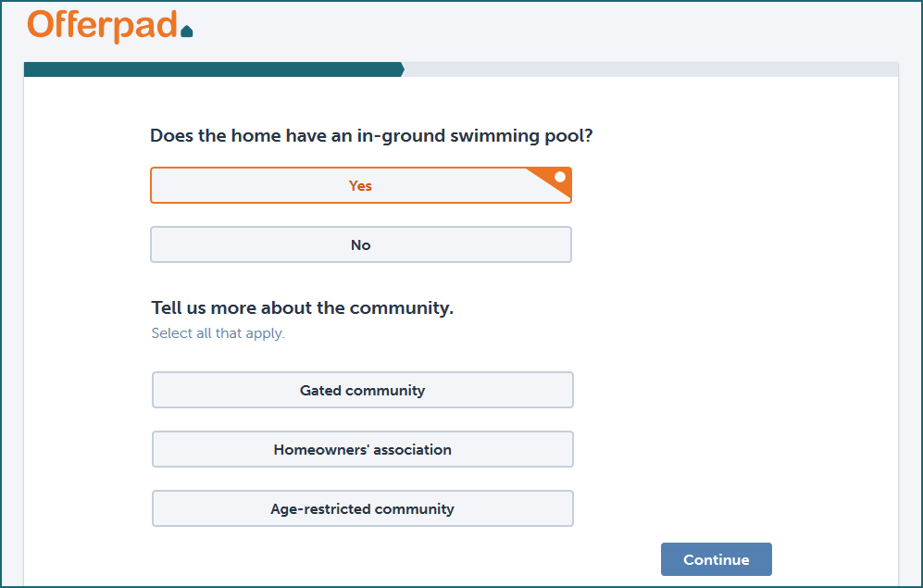Click the swimming pool question heading
The image size is (923, 588).
click(x=371, y=136)
